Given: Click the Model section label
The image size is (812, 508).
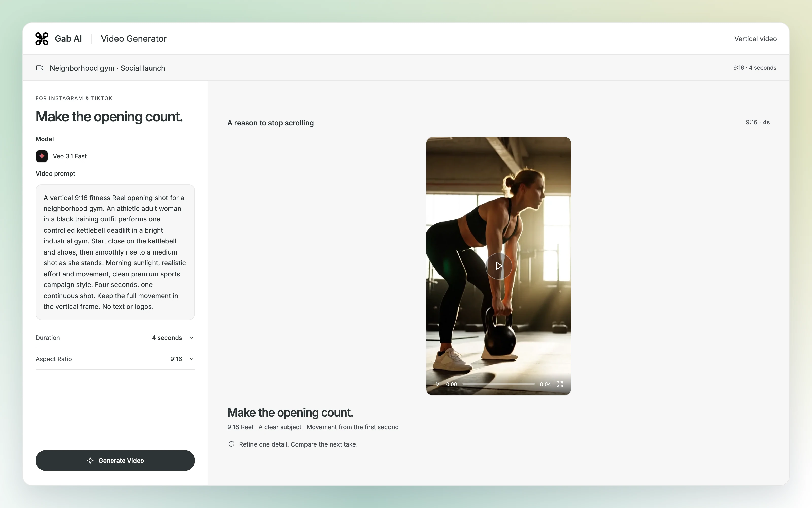Looking at the screenshot, I should click(45, 139).
